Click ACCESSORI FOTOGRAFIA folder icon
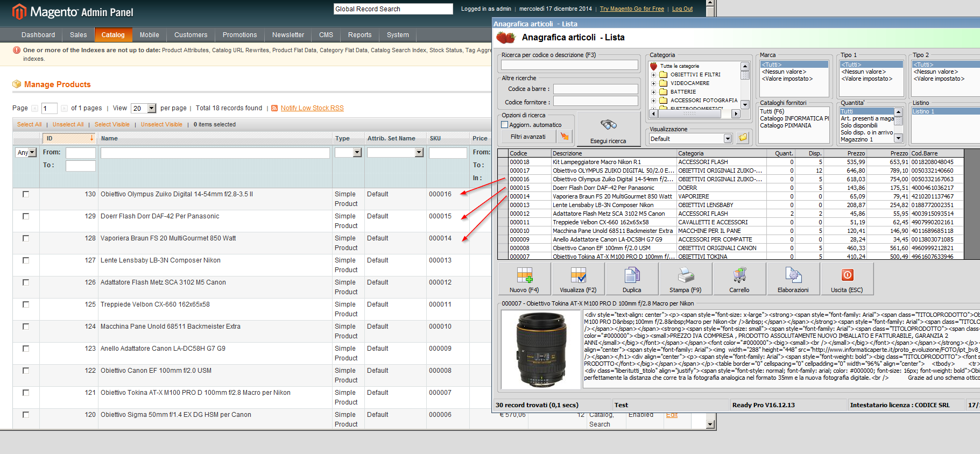This screenshot has height=454, width=980. point(664,101)
